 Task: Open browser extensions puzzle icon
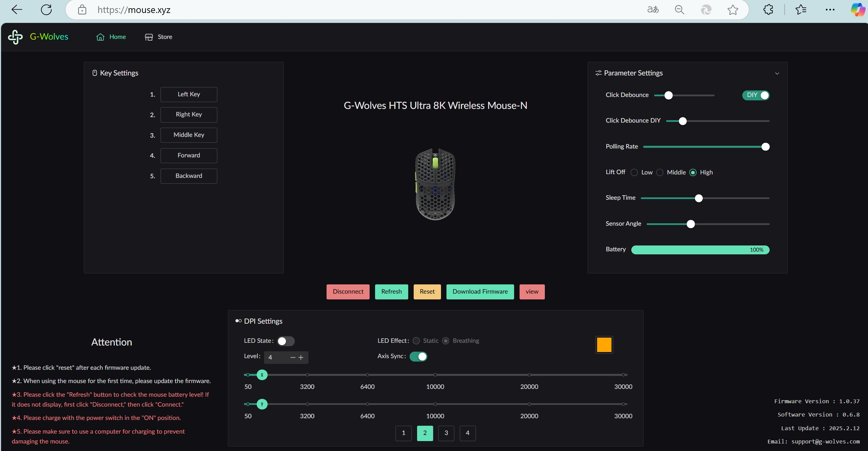pyautogui.click(x=768, y=10)
